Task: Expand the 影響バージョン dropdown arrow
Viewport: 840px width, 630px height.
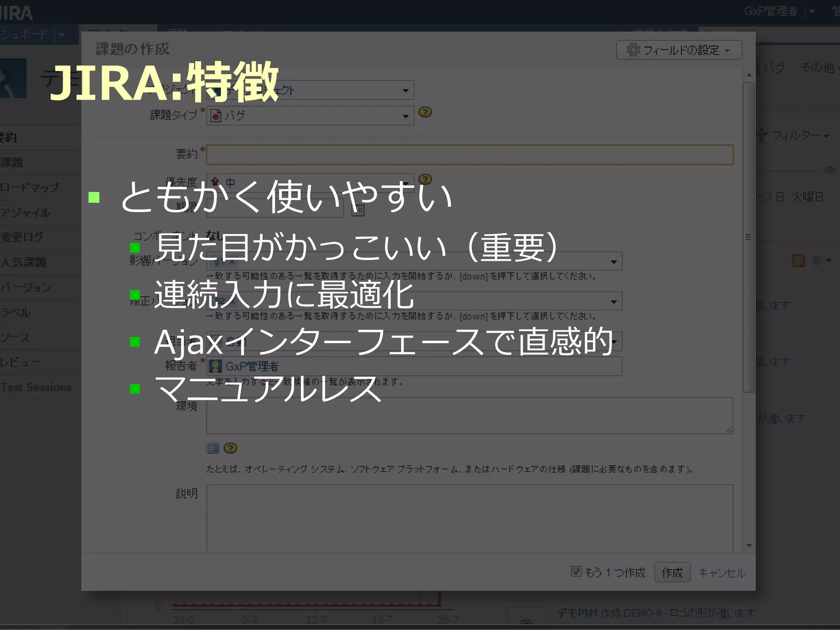Action: (x=614, y=262)
